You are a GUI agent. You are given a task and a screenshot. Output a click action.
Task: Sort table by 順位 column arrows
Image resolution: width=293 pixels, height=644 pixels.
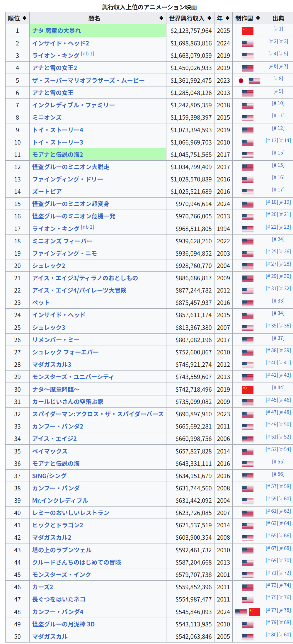pyautogui.click(x=24, y=18)
